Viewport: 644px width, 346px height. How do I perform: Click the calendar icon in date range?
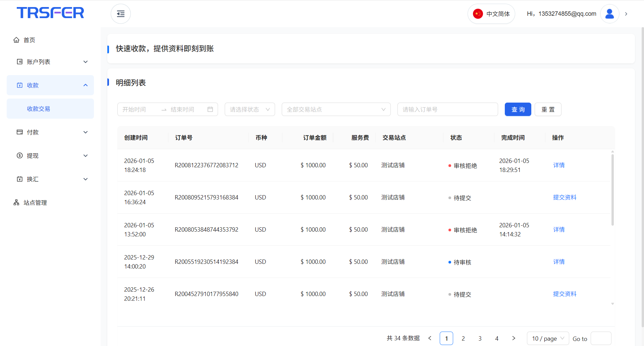pos(210,109)
